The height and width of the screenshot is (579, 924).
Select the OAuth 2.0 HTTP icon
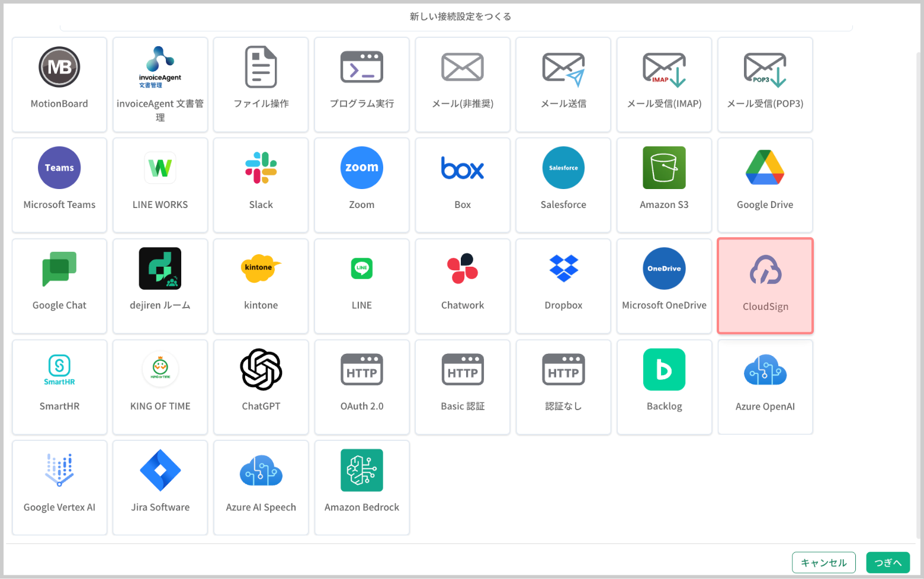362,369
